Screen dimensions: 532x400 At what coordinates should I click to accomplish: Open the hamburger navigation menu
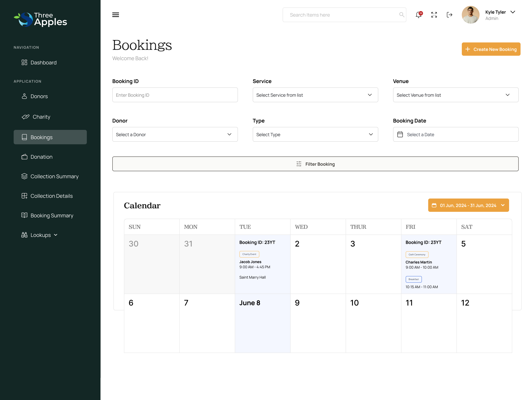click(x=116, y=15)
